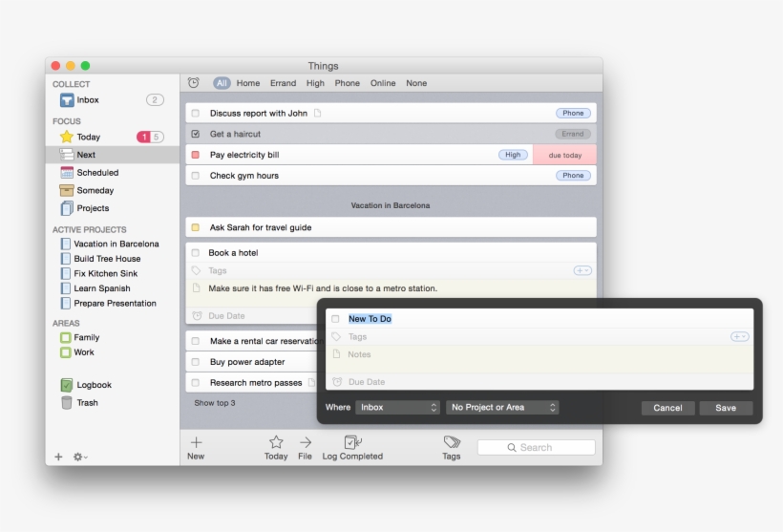
Task: Open Trash in the sidebar
Action: click(87, 403)
